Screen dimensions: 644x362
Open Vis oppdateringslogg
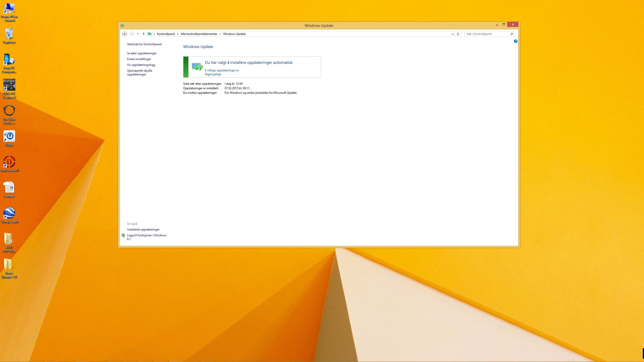point(141,65)
